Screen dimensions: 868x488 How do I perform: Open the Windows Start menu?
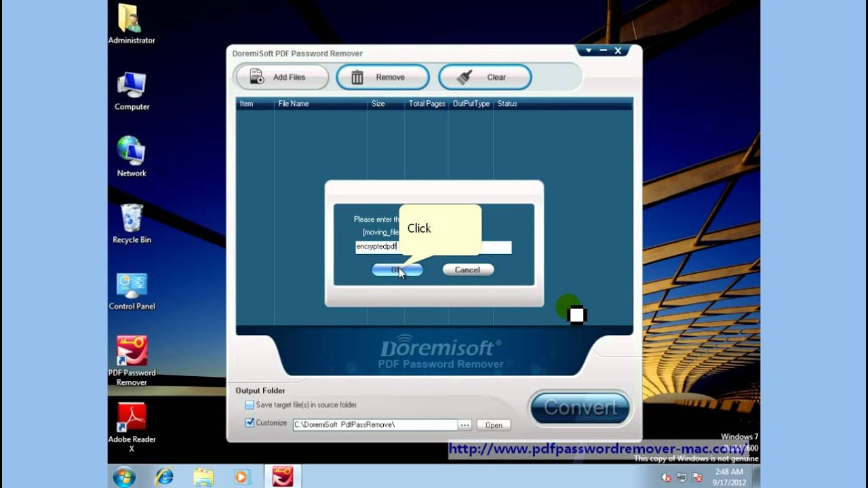click(x=124, y=477)
